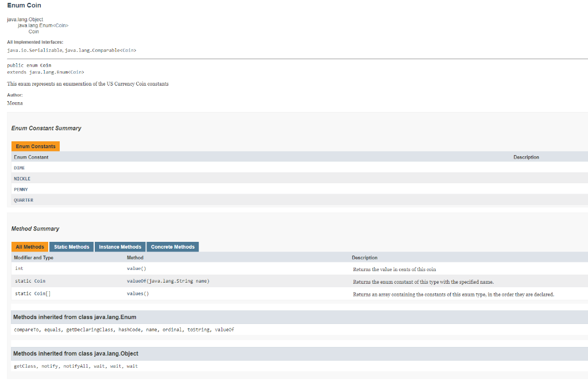Click inherited method 'getClass'

pos(25,366)
